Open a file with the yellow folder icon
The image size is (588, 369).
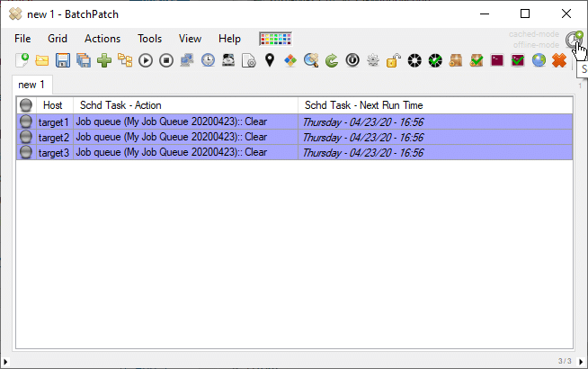[42, 60]
